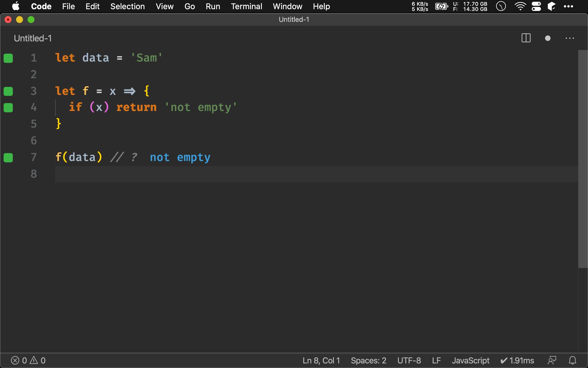Screen dimensions: 588x368
Task: Click the if keyword on line 4
Action: pos(76,107)
